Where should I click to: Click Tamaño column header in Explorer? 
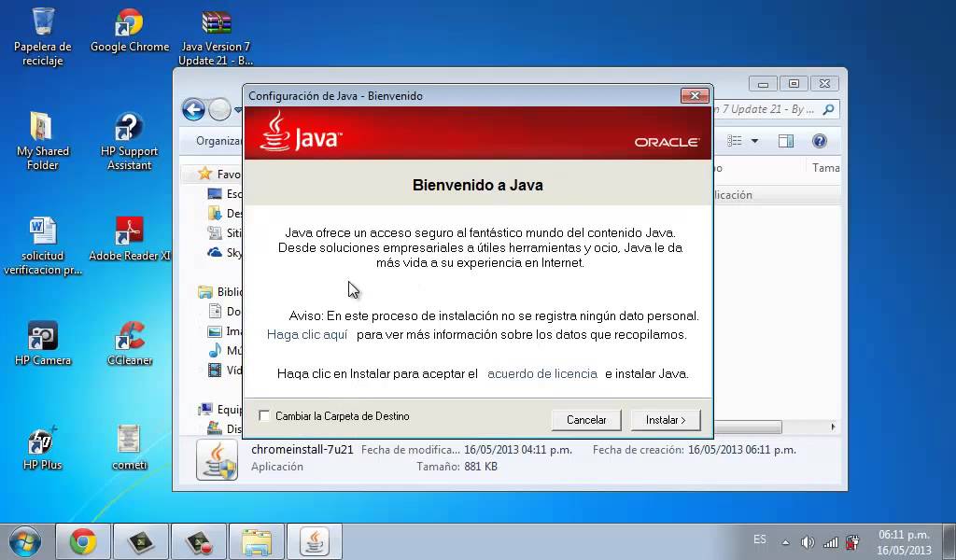tap(825, 168)
